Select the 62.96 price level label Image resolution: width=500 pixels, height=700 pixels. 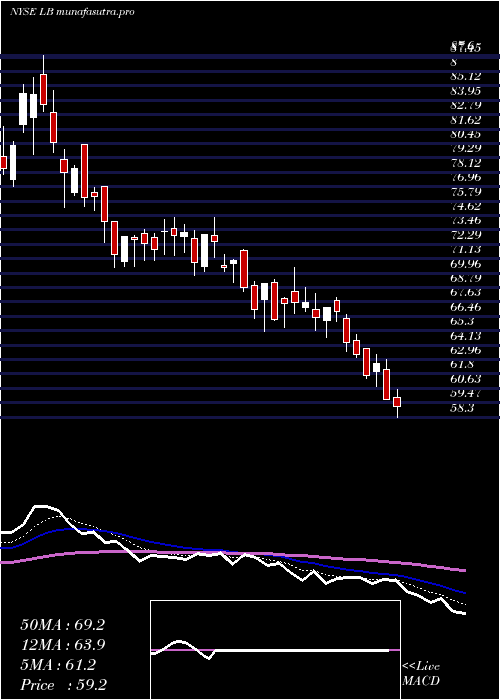coord(466,350)
